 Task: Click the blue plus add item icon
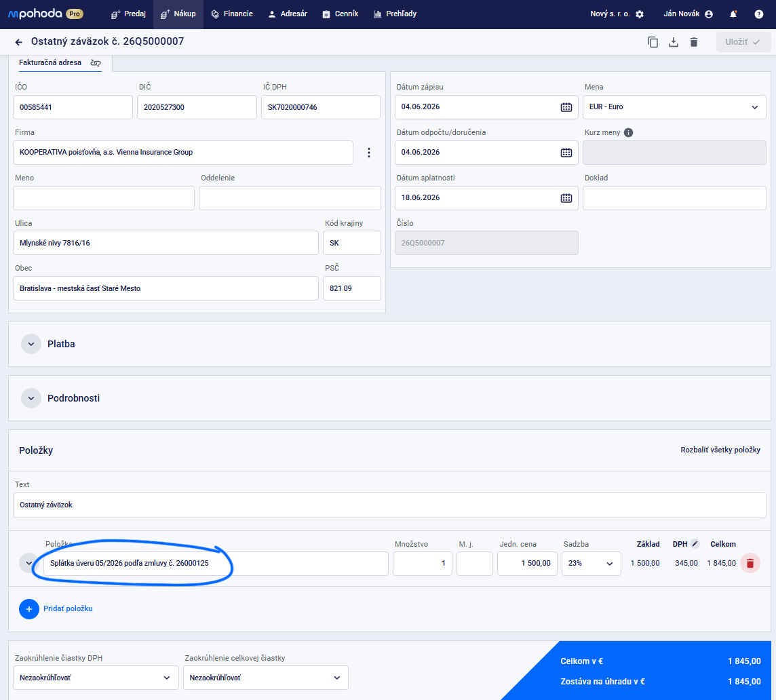pos(29,609)
